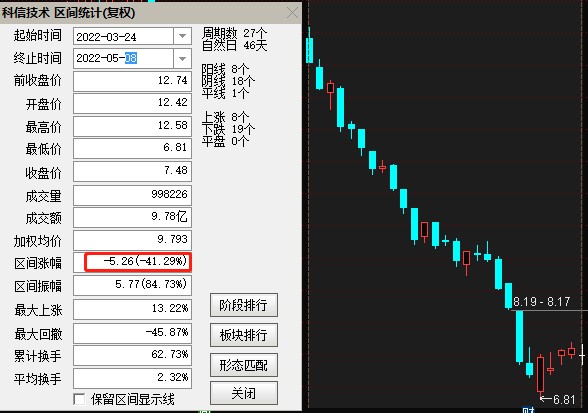Select the 区间振幅 value 5.77(84.73%)
588x413 pixels.
coord(132,285)
